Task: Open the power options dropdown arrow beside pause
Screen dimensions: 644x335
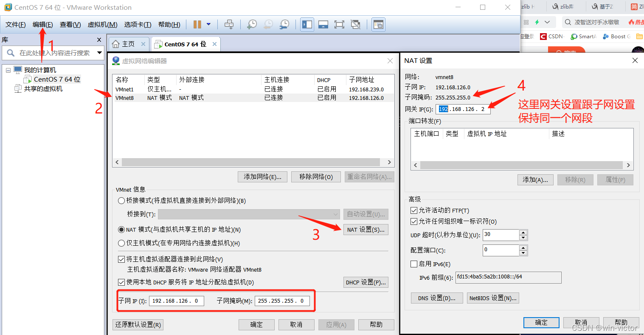Action: (x=208, y=25)
